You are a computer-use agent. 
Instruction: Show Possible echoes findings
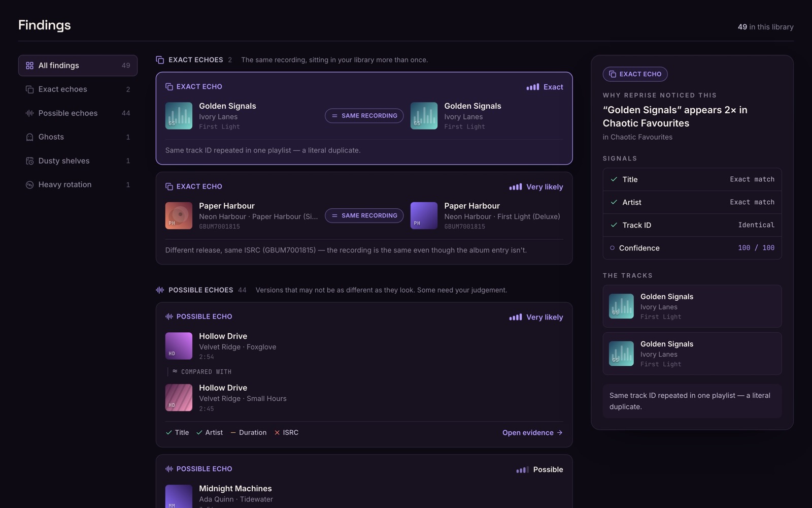(x=78, y=113)
